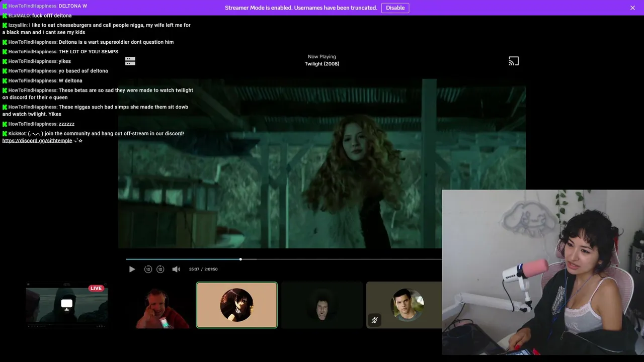Click the Kick badge on the 'zzzzzz' message
Image resolution: width=644 pixels, height=362 pixels.
(x=5, y=124)
